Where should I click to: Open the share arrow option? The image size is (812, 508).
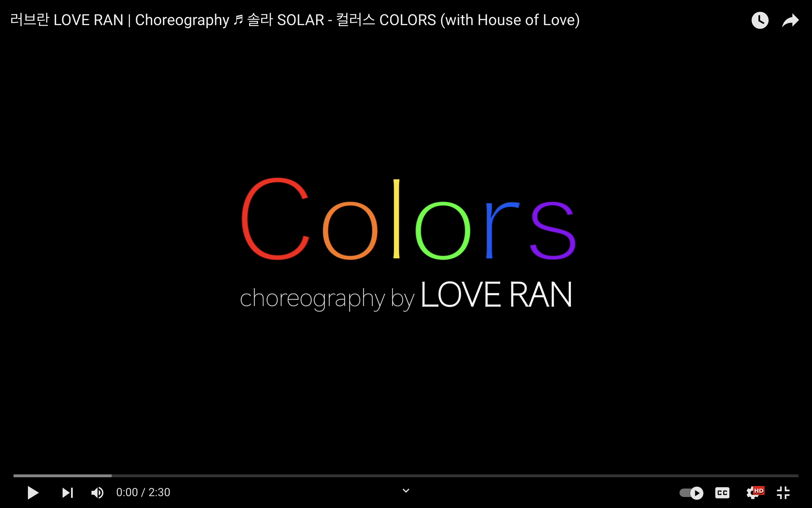tap(790, 20)
